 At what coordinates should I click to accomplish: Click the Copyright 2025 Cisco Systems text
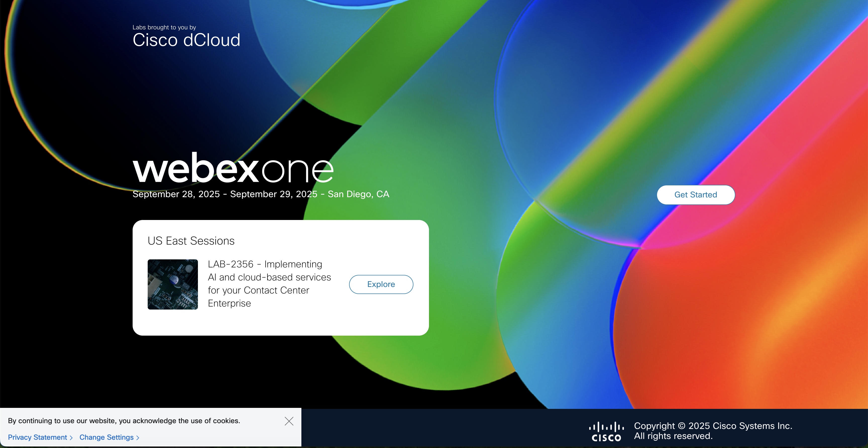coord(713,426)
